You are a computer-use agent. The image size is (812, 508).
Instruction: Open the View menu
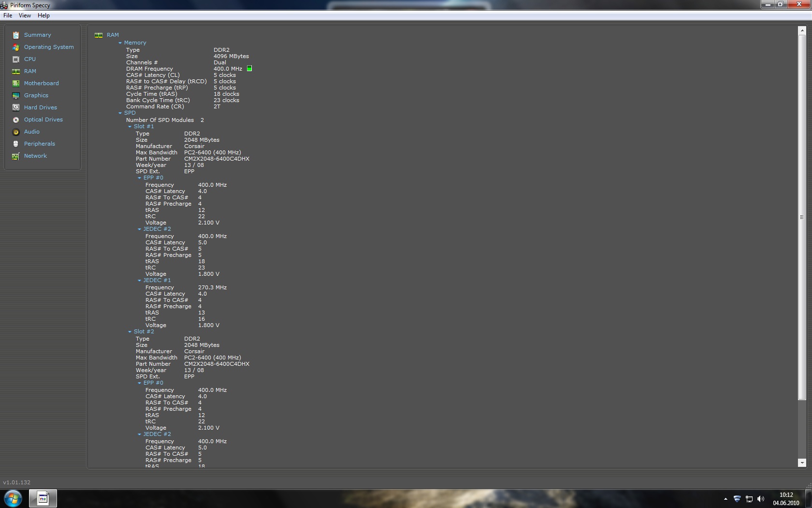pos(25,15)
